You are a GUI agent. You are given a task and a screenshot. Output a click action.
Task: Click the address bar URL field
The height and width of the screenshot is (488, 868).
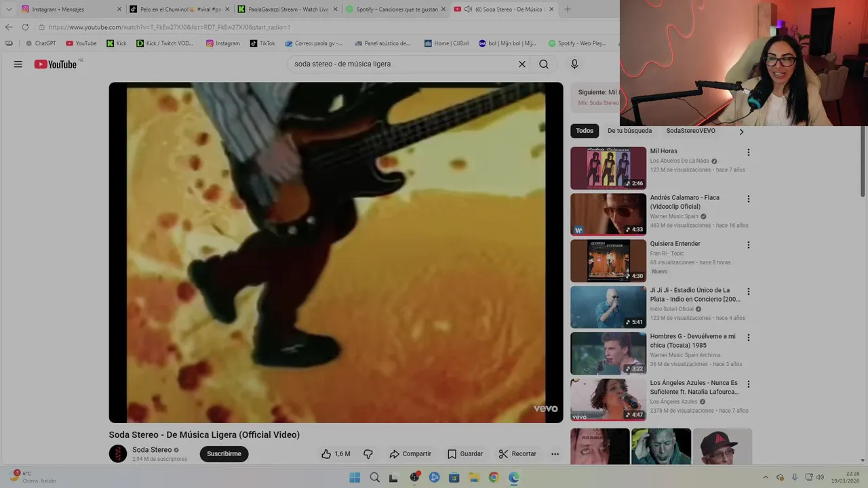tap(325, 27)
